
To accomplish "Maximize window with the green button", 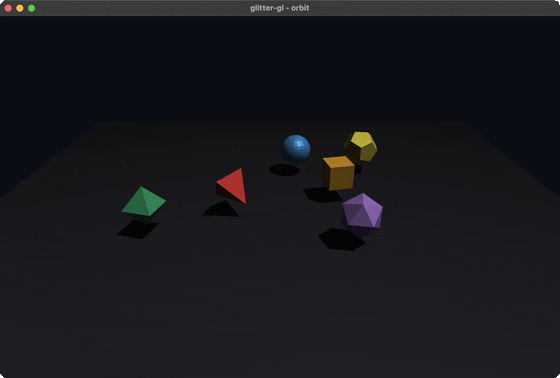I will pyautogui.click(x=31, y=8).
